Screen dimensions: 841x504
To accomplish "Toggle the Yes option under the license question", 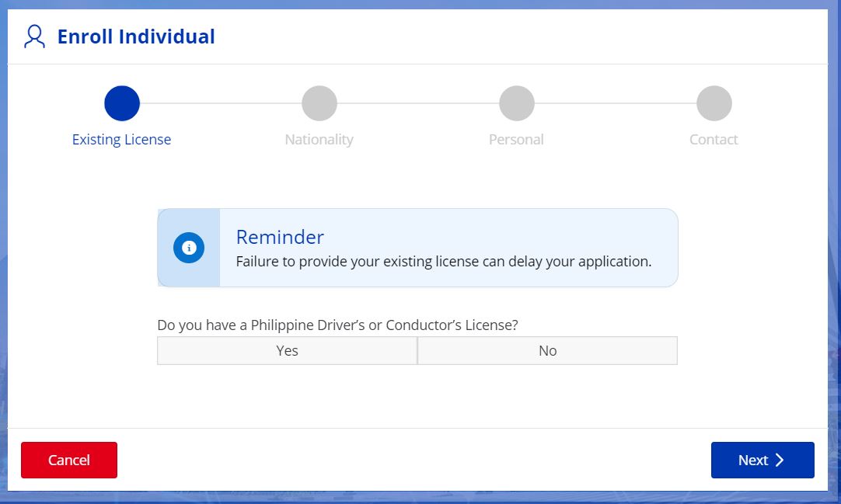I will point(287,350).
